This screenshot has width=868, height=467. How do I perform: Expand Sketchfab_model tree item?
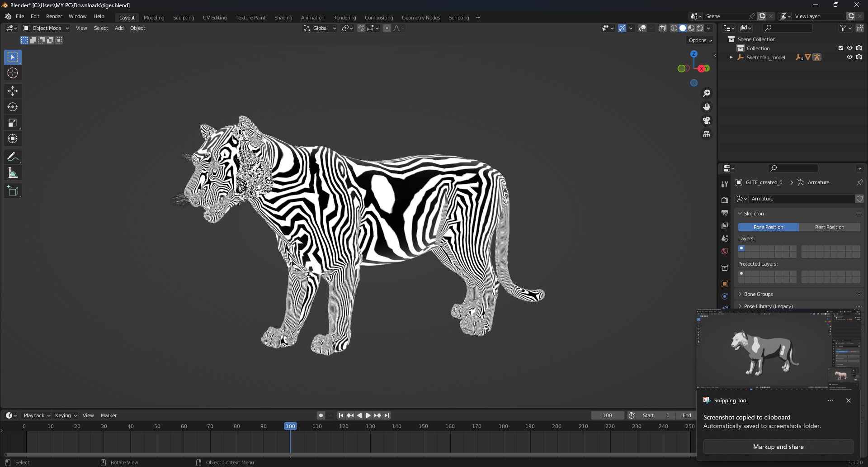731,57
